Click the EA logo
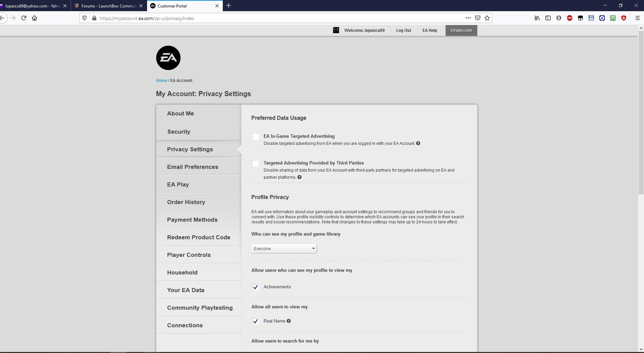Viewport: 644px width, 353px height. pos(168,58)
